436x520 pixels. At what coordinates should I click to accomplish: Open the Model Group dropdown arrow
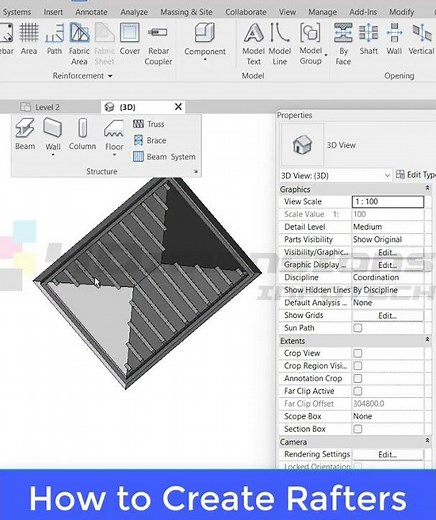click(326, 55)
